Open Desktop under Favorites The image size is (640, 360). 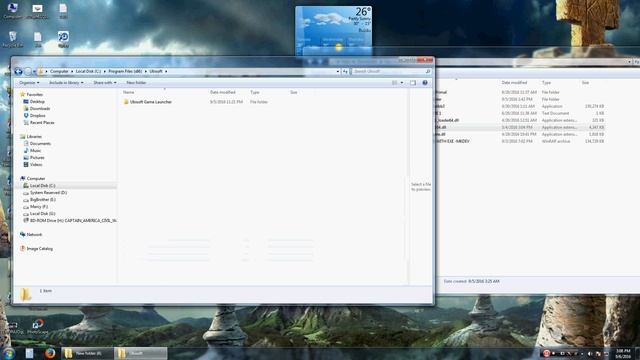point(37,102)
